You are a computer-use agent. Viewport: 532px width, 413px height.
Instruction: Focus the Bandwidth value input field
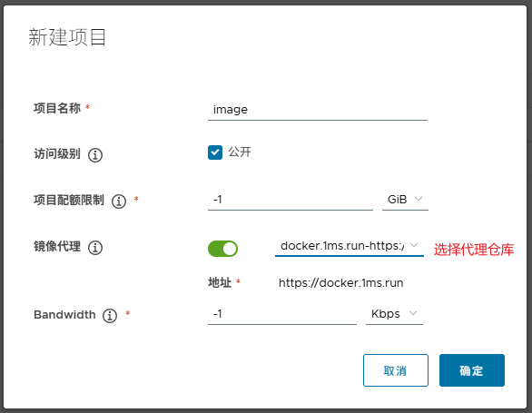pos(282,314)
